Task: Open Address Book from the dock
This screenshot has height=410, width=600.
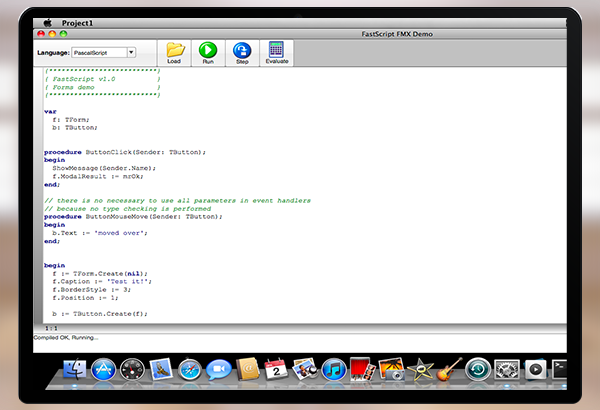Action: point(247,371)
